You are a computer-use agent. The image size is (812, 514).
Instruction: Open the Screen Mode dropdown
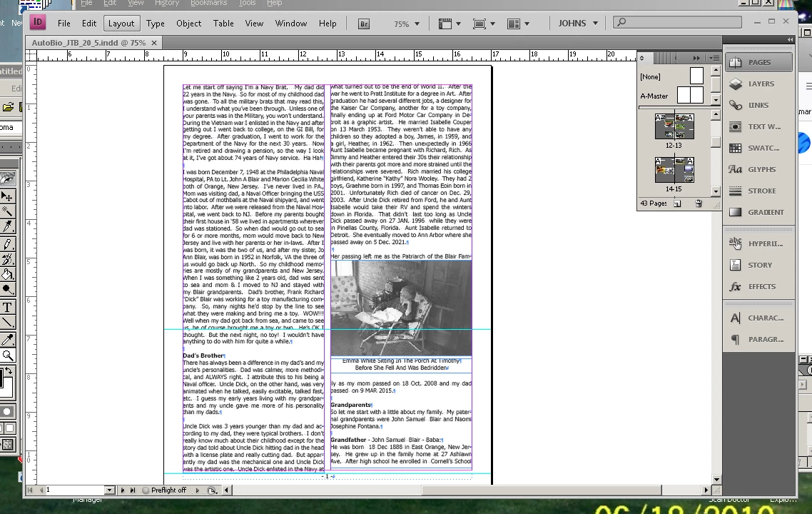click(x=484, y=24)
